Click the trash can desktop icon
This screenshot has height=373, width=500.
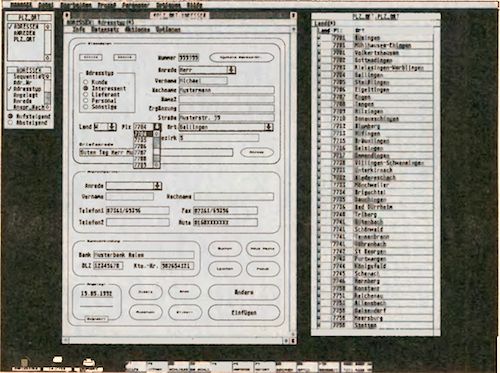[x=25, y=363]
